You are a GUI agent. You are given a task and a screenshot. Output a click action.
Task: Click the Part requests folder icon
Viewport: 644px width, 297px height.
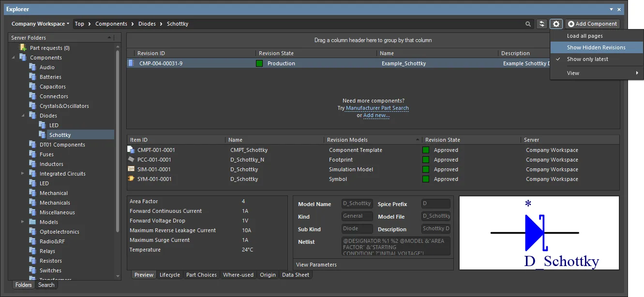point(23,48)
